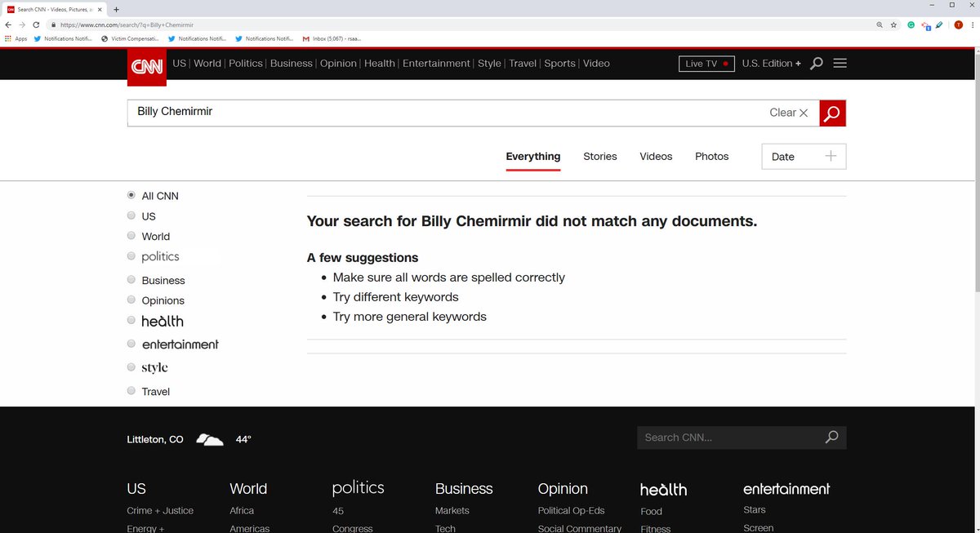This screenshot has height=533, width=980.
Task: Go back with the browser back arrow
Action: pos(8,24)
